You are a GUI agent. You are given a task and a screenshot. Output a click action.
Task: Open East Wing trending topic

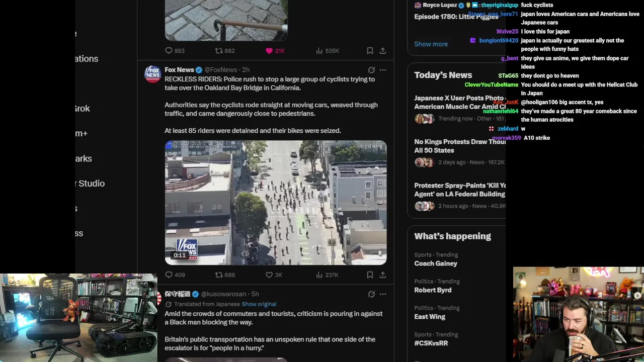click(430, 317)
